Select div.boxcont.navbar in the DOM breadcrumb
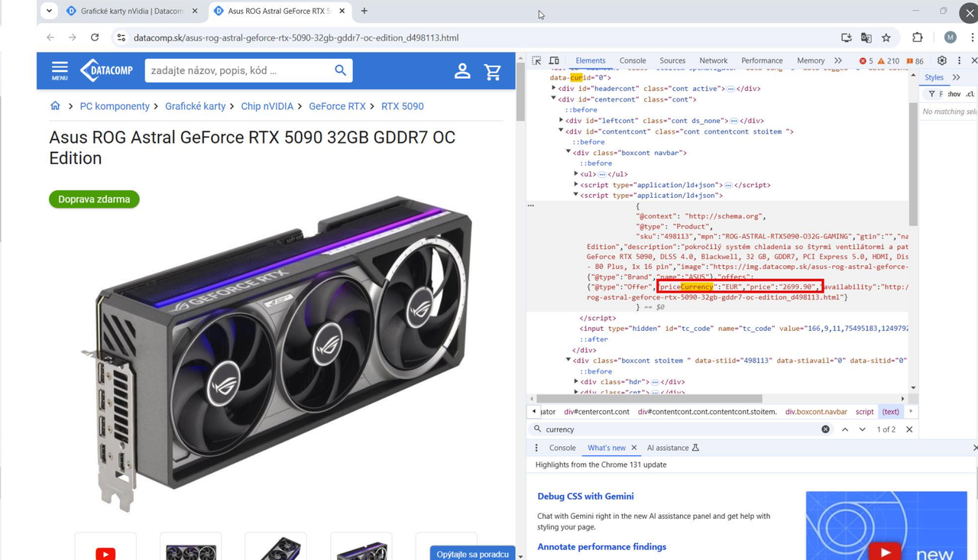The width and height of the screenshot is (978, 560). 816,411
